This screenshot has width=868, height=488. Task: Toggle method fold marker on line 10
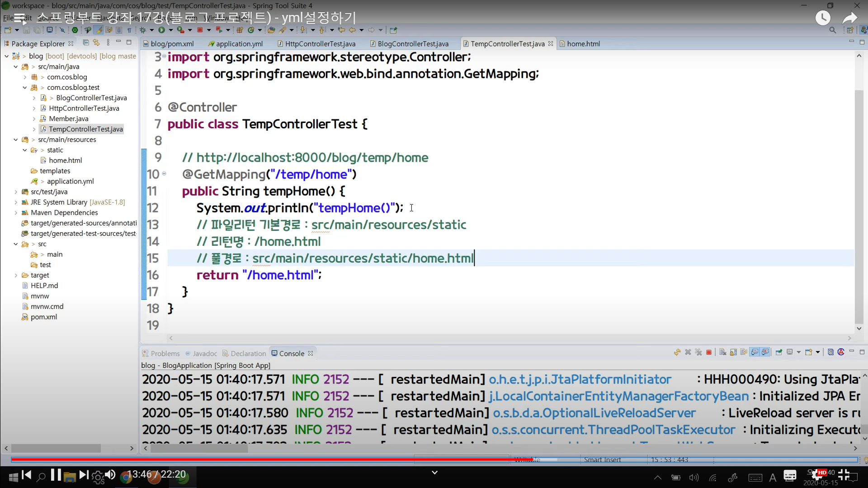coord(164,174)
